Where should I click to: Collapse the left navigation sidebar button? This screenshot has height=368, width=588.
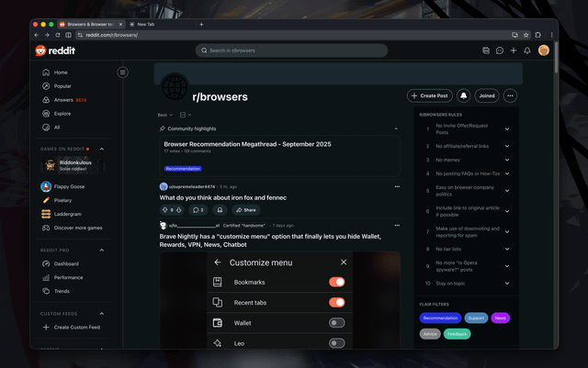click(122, 72)
